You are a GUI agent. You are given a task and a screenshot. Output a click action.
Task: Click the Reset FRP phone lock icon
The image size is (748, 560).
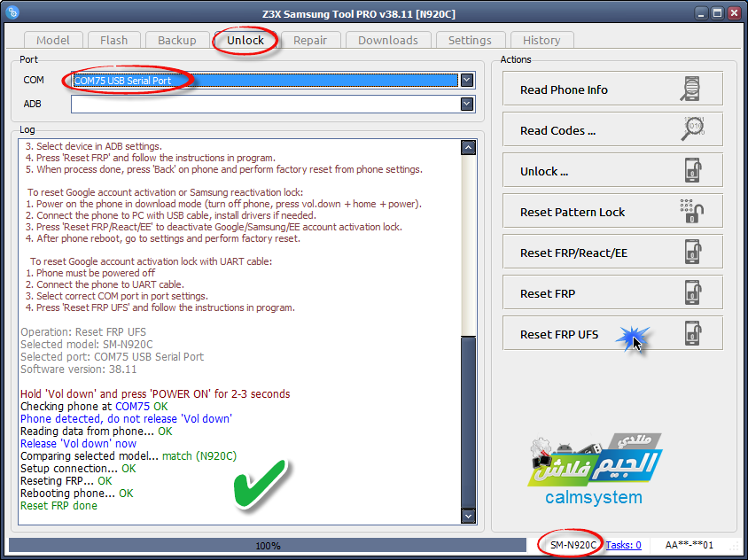click(x=693, y=292)
